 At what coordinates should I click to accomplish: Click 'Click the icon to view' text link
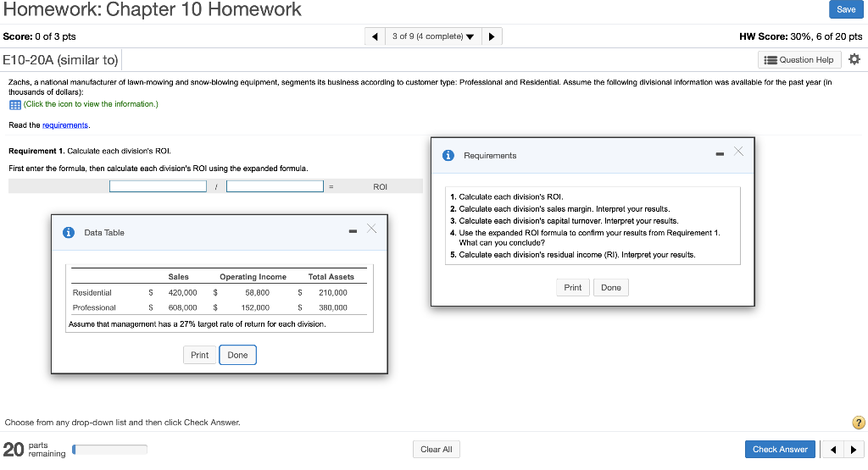point(91,104)
